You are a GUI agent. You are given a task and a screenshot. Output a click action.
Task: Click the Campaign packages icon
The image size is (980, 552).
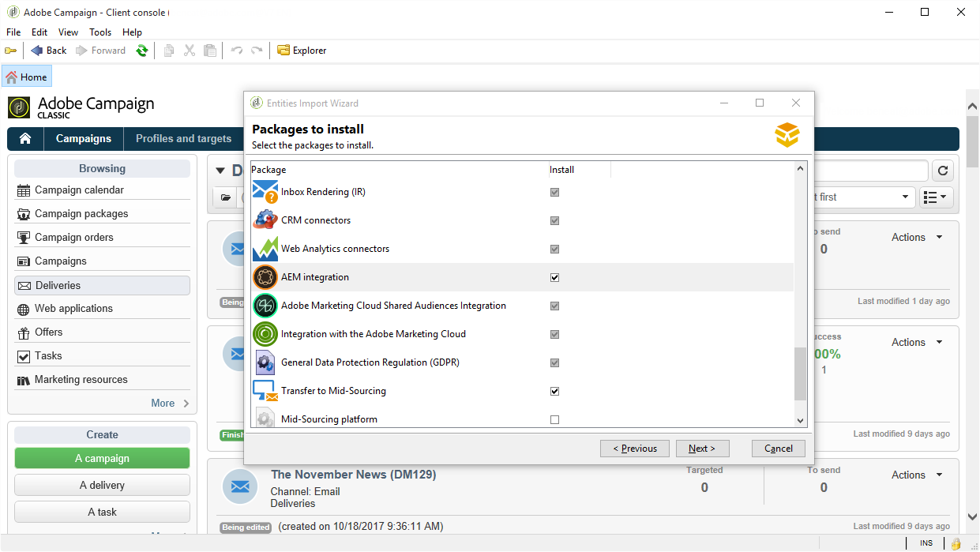(23, 214)
